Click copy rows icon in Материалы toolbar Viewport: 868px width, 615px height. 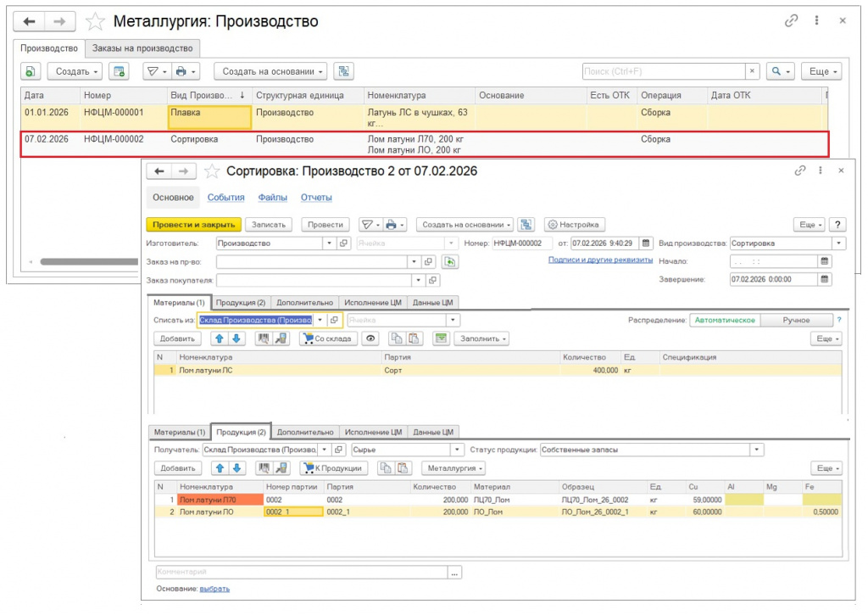point(396,338)
